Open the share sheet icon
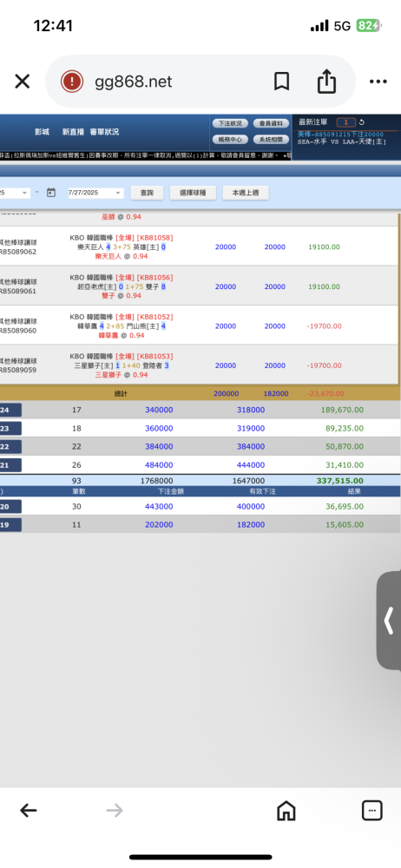 (x=326, y=82)
